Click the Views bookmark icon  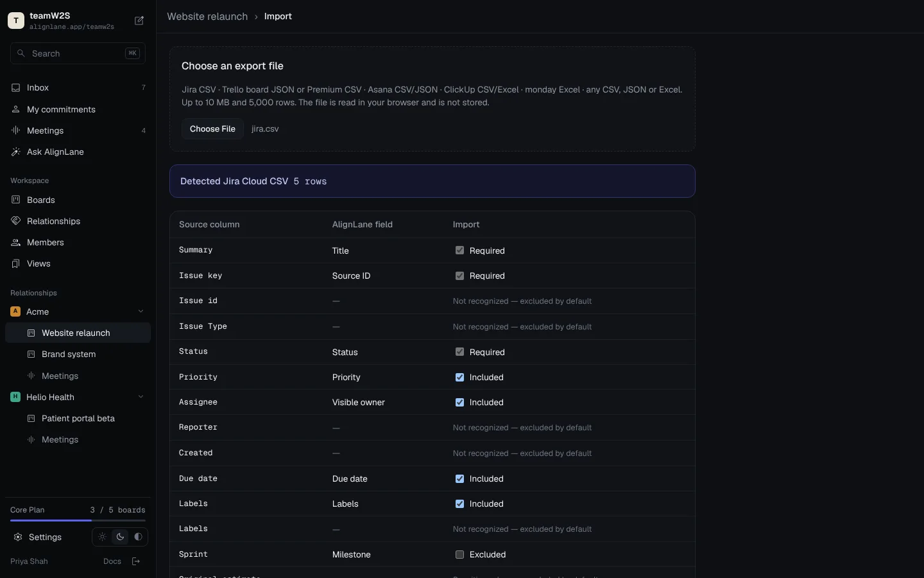pyautogui.click(x=16, y=263)
